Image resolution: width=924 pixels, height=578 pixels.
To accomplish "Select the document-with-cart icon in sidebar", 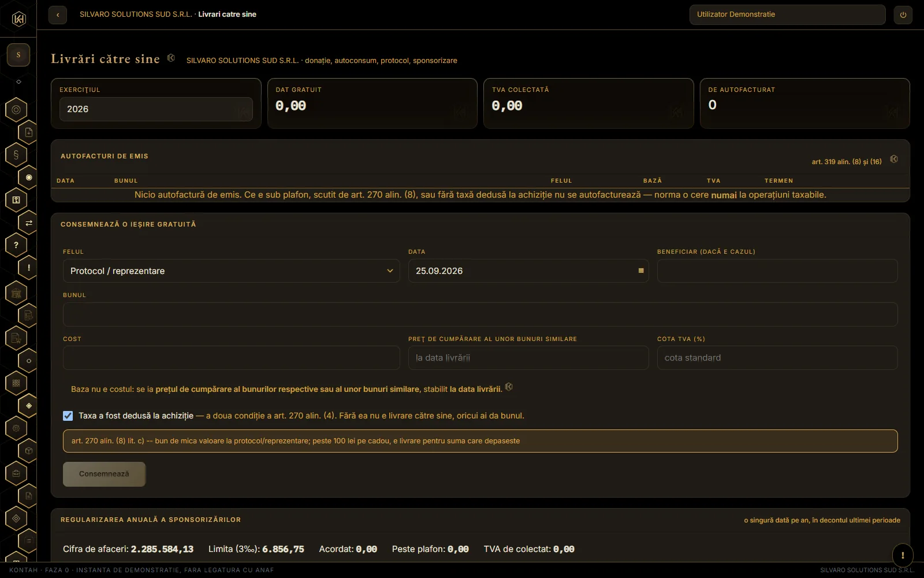I will (x=16, y=338).
